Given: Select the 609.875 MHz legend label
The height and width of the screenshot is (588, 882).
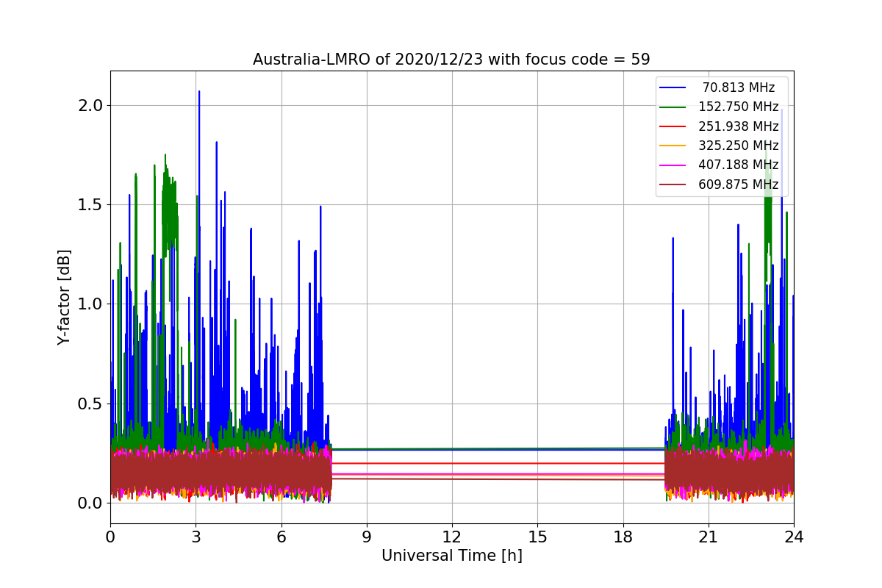Looking at the screenshot, I should coord(739,184).
